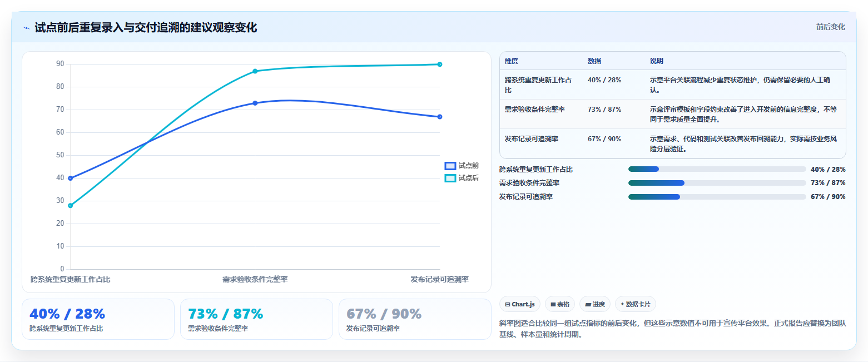Click progress bar for 发布记录可追溯率
The width and height of the screenshot is (868, 362).
717,197
